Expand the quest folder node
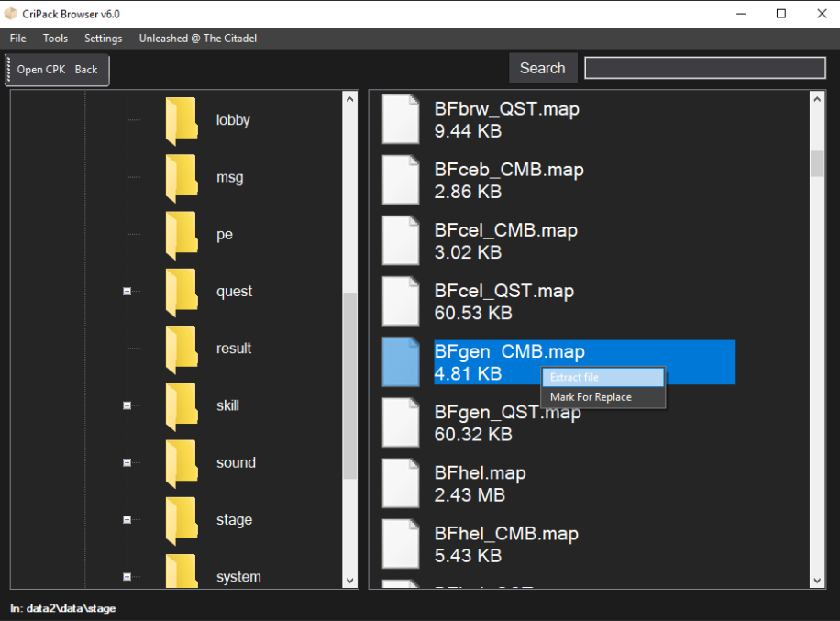The image size is (840, 621). (x=127, y=292)
